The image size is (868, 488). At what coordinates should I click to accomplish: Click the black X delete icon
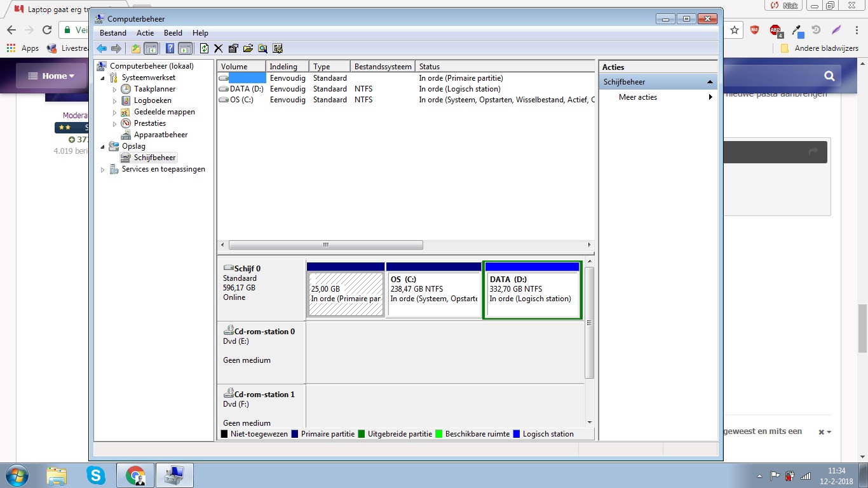[218, 48]
